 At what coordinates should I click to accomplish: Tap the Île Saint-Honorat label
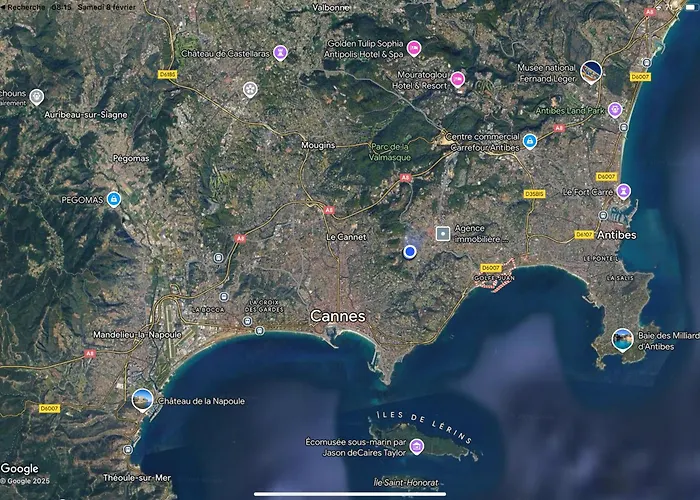406,483
